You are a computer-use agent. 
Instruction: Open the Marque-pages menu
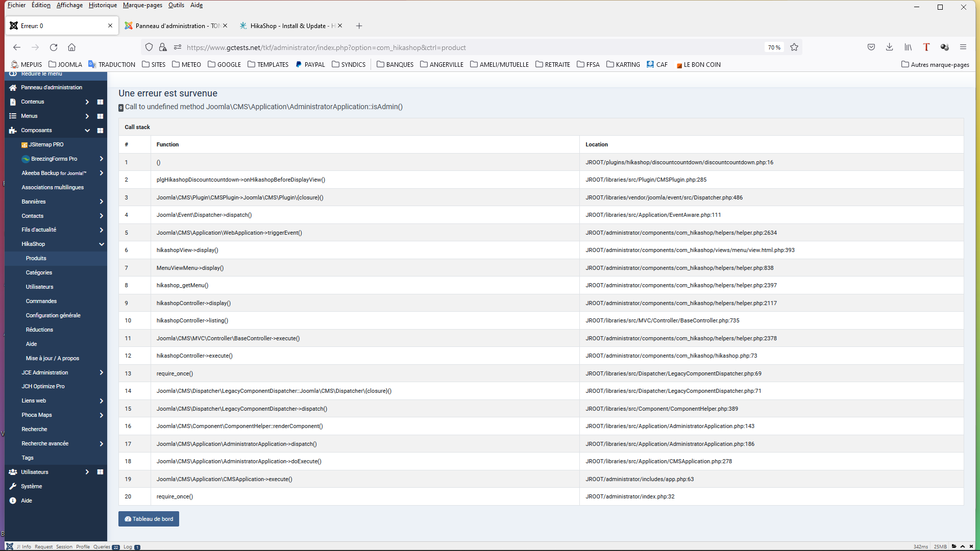click(x=142, y=5)
